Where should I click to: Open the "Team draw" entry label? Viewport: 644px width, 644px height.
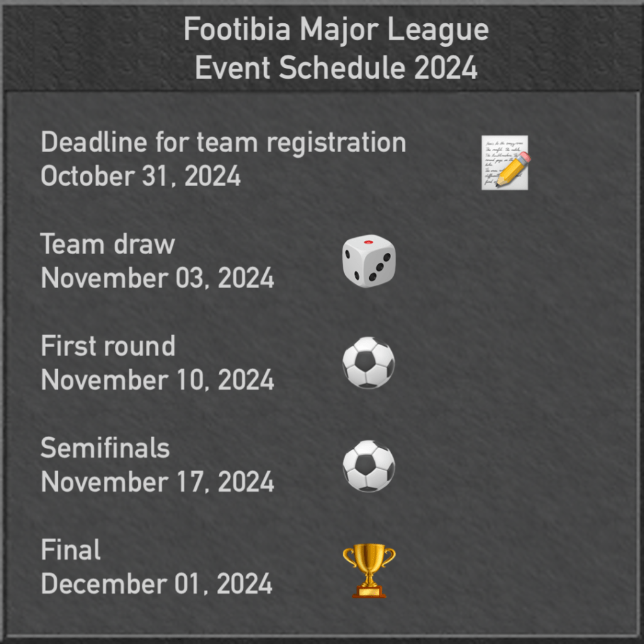108,244
